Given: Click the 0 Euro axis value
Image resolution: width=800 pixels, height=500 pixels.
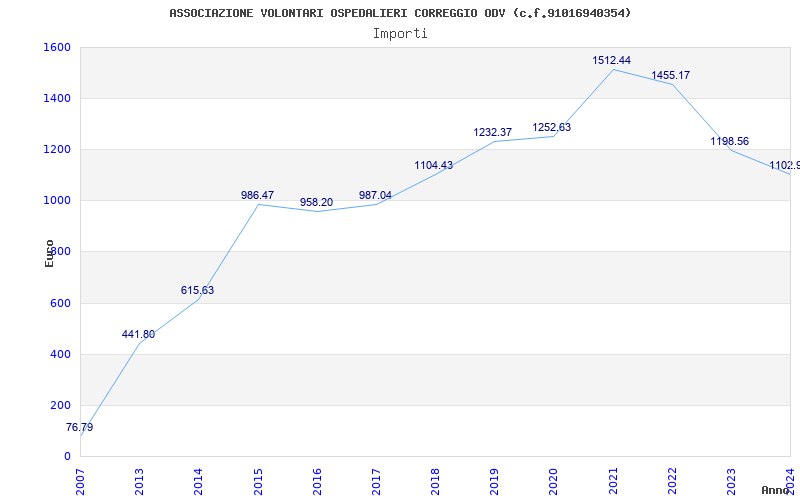Looking at the screenshot, I should (x=67, y=456).
